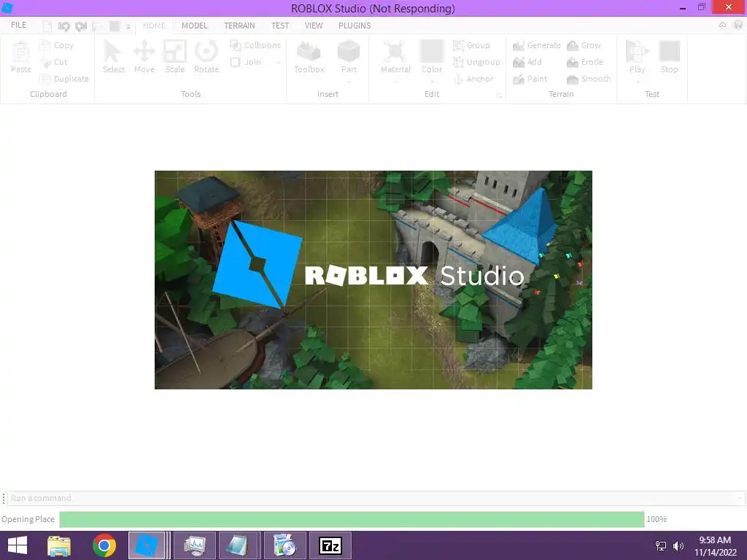This screenshot has height=560, width=747.
Task: Click Duplicate in the Clipboard group
Action: pos(64,79)
